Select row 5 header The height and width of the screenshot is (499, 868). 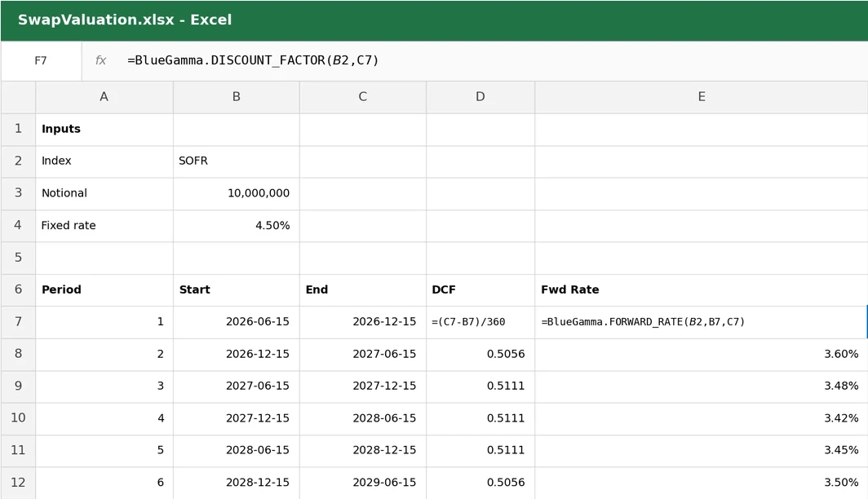click(18, 258)
